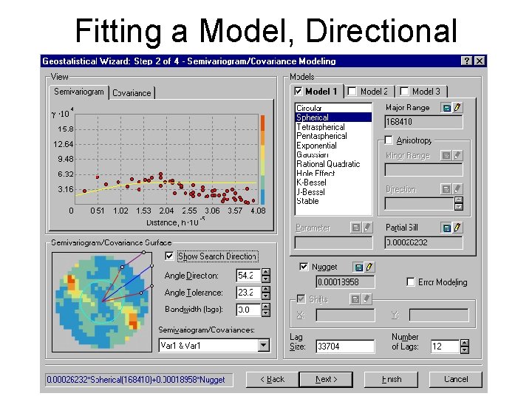This screenshot has width=532, height=399.
Task: Toggle the Shifts checkbox
Action: click(301, 299)
